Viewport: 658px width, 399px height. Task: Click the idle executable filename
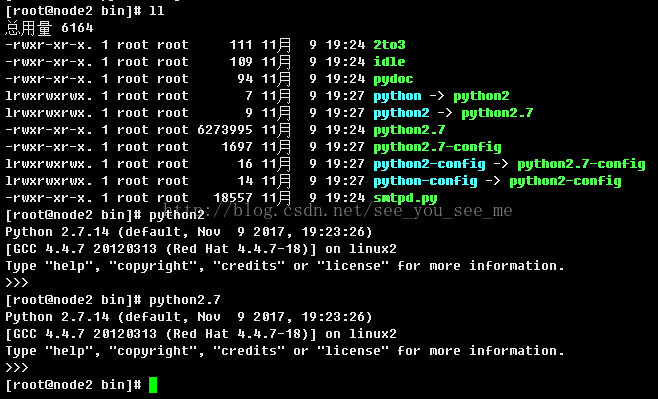click(389, 62)
